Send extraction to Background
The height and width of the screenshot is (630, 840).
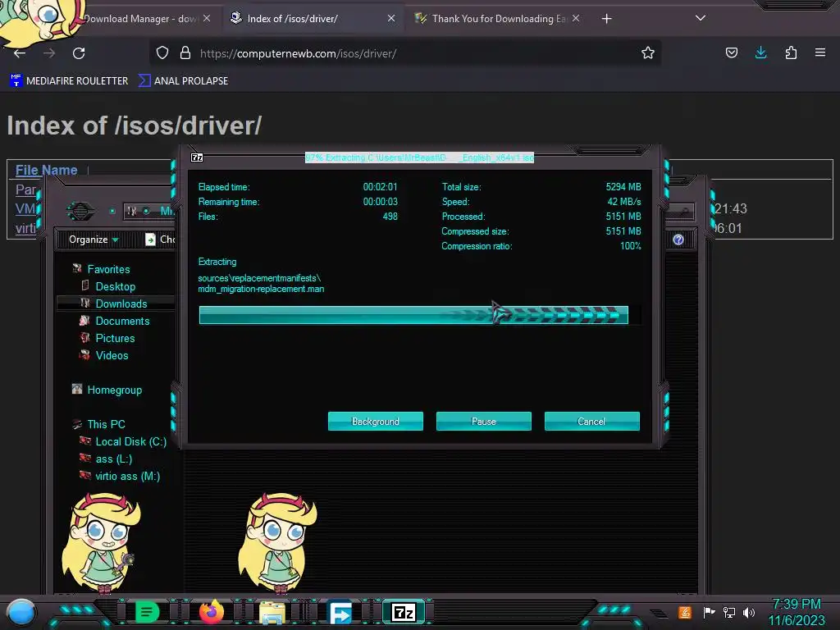click(x=376, y=421)
